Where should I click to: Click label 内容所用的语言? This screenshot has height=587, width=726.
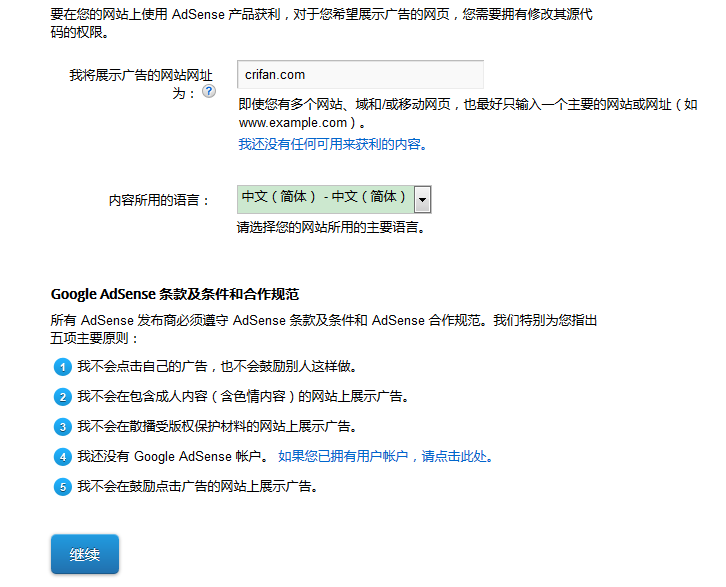(x=159, y=200)
